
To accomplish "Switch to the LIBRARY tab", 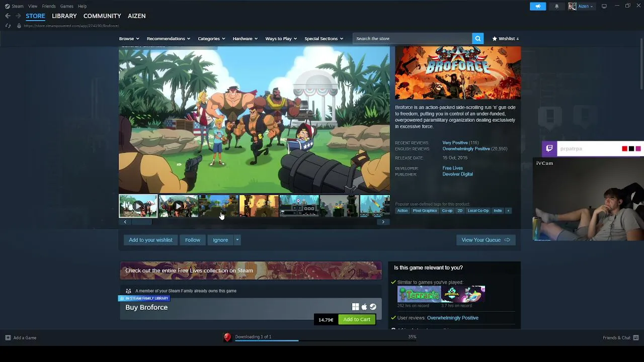I will click(64, 16).
